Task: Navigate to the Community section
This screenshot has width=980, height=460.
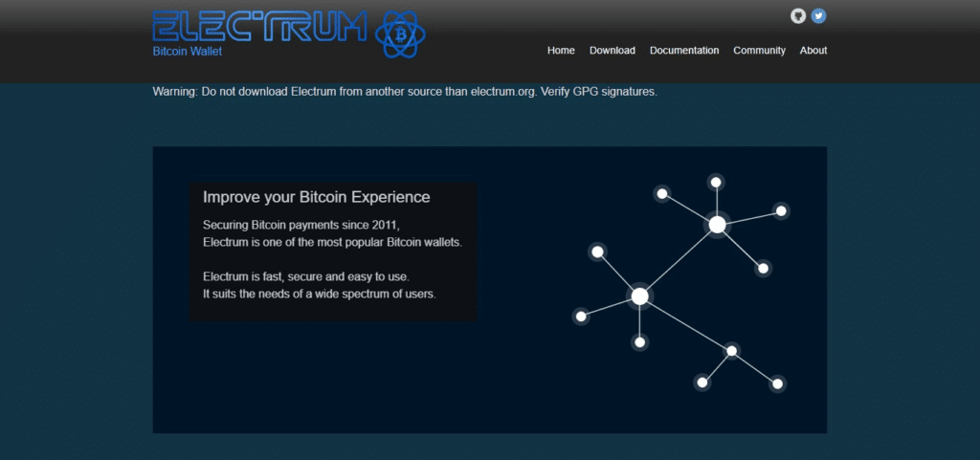Action: 759,51
